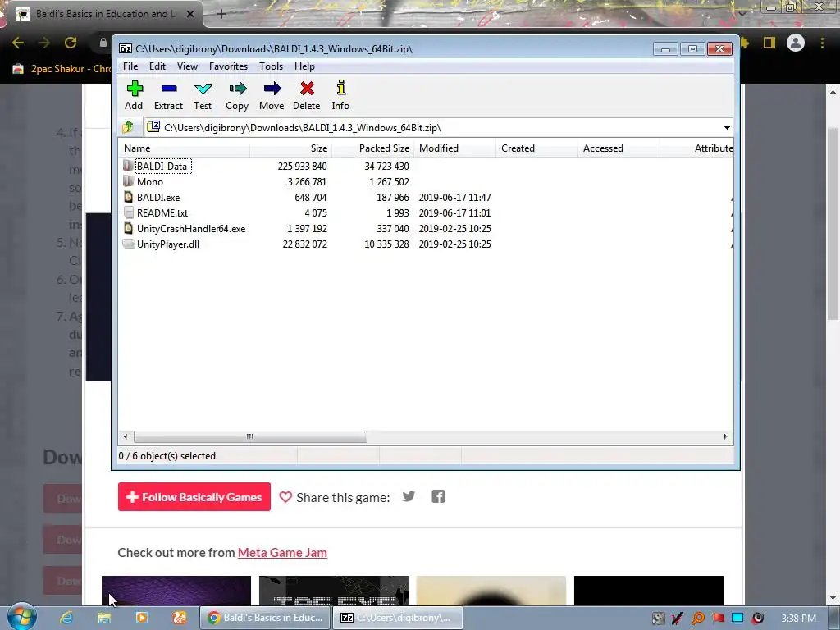Open the 2pac Shakur bookmark
The width and height of the screenshot is (840, 630).
62,69
